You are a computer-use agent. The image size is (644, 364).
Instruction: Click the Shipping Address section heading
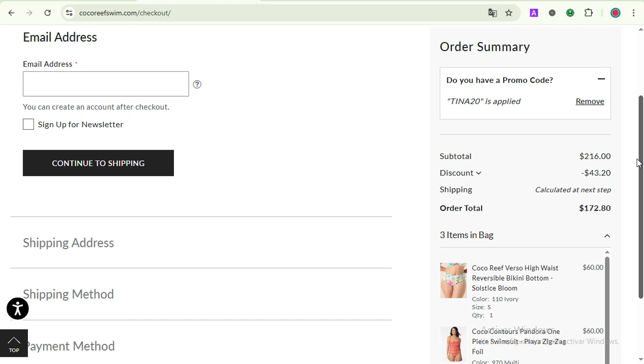[x=69, y=243]
